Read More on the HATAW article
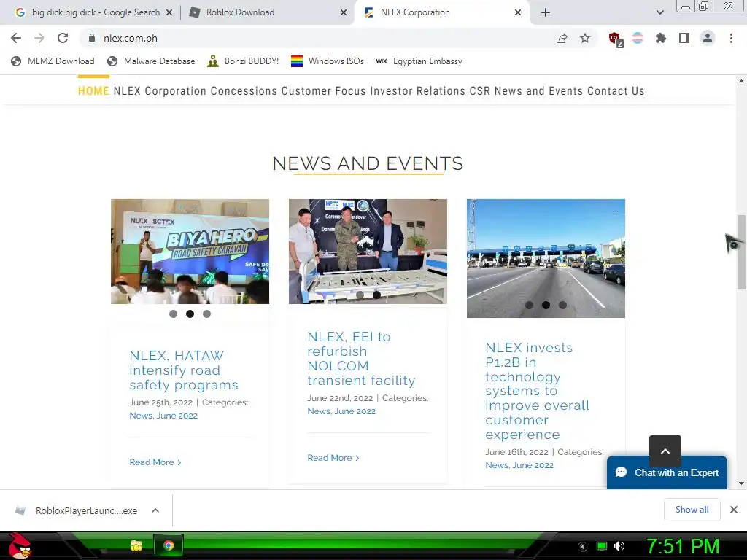Viewport: 747px width, 560px height. (x=155, y=462)
